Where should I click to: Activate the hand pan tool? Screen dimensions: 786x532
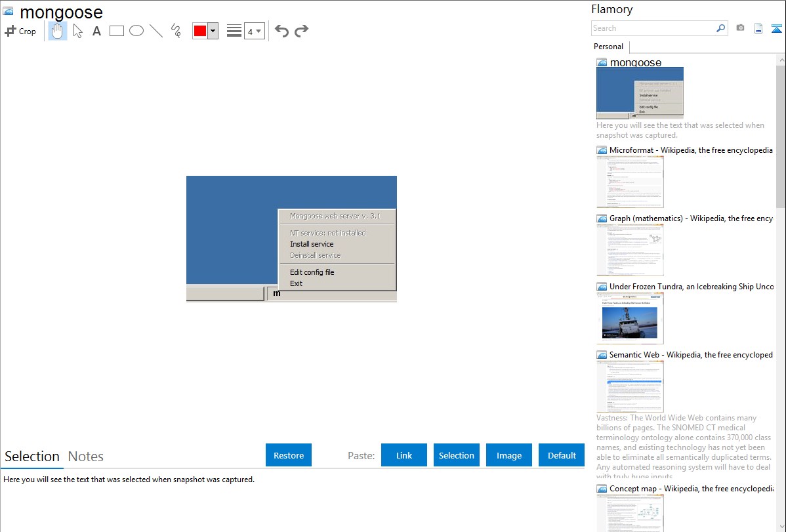coord(58,31)
